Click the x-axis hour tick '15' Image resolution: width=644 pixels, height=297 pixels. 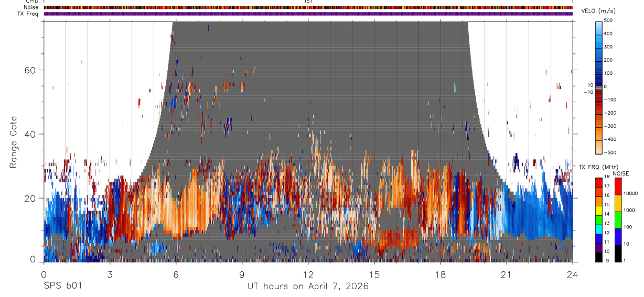point(374,273)
